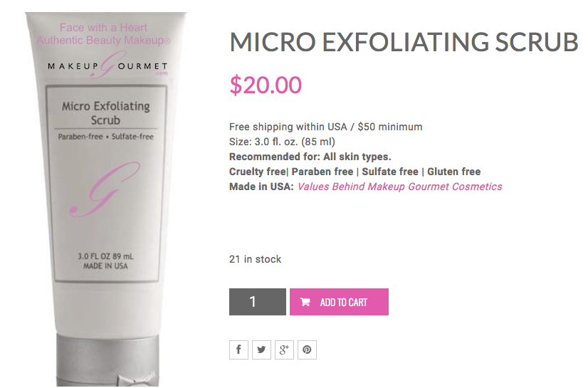588x388 pixels.
Task: Share product on Google Plus
Action: pos(284,350)
